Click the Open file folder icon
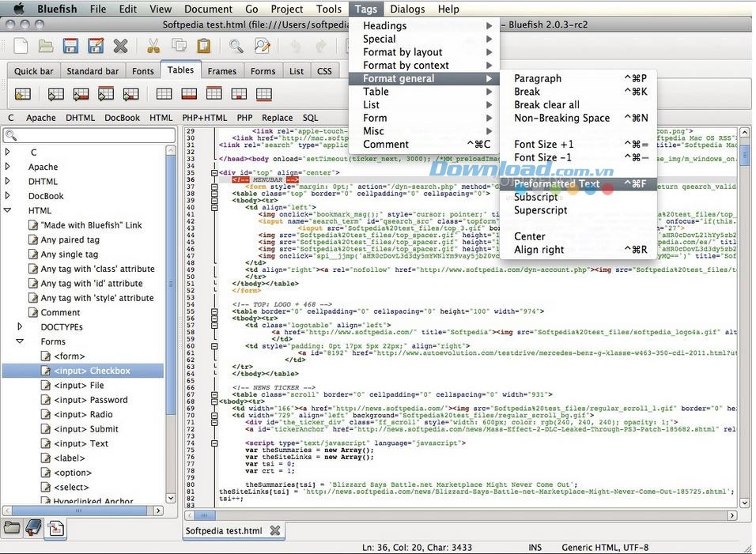The height and width of the screenshot is (554, 756). (46, 46)
